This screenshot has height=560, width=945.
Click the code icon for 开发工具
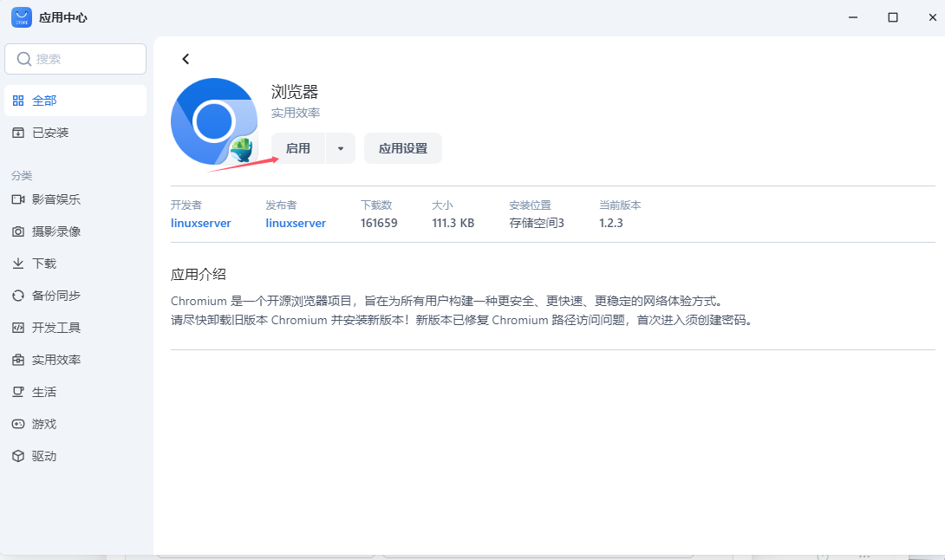pyautogui.click(x=18, y=328)
